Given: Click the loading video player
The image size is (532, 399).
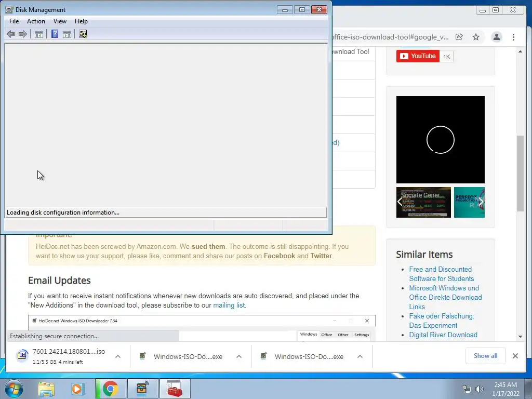Looking at the screenshot, I should [x=441, y=140].
